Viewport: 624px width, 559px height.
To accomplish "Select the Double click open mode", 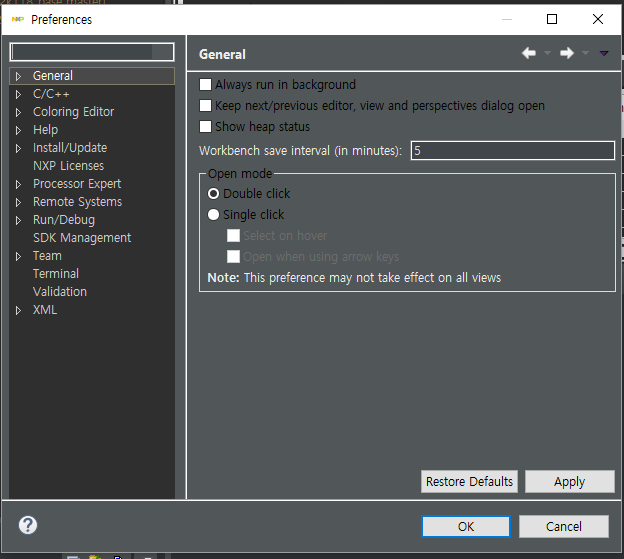I will [x=214, y=193].
